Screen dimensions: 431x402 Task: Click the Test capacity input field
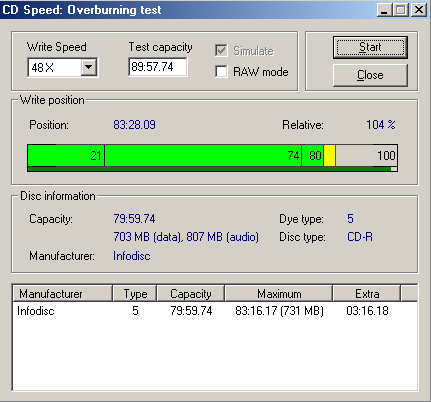[158, 67]
